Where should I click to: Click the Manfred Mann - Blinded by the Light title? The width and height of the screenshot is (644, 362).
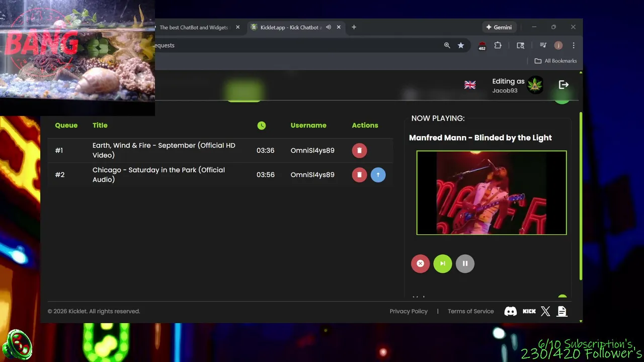point(480,138)
